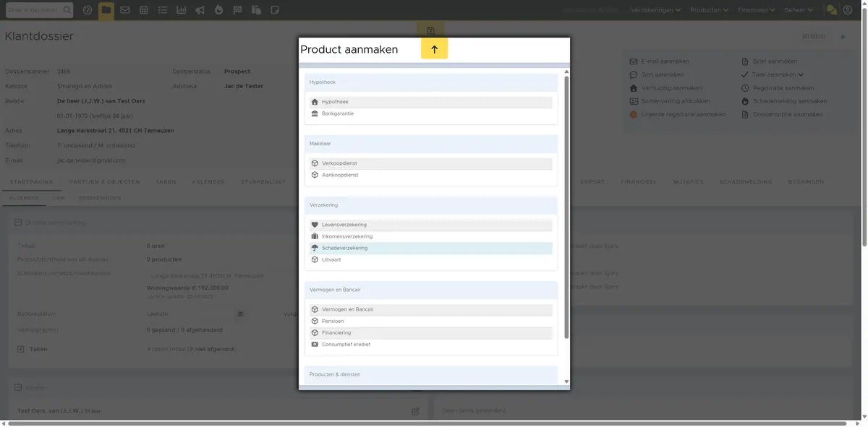Open the Financieel dropdown menu
The image size is (868, 427).
click(x=757, y=10)
